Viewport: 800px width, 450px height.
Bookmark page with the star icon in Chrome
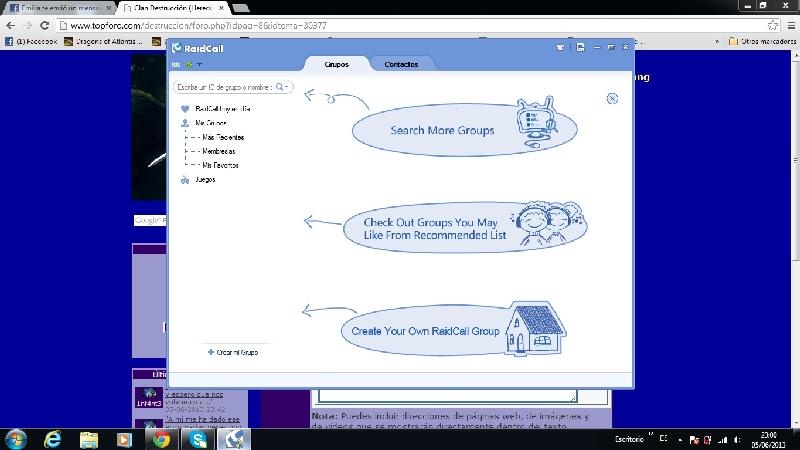773,25
